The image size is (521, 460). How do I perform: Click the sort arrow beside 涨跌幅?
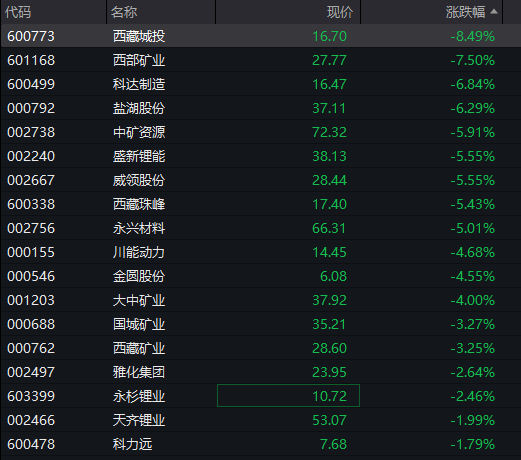tap(494, 12)
